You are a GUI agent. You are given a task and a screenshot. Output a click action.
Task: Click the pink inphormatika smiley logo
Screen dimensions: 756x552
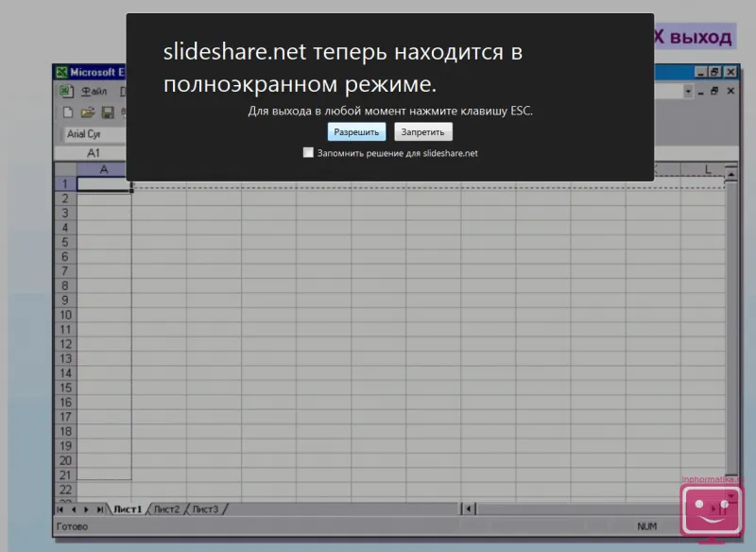coord(712,512)
